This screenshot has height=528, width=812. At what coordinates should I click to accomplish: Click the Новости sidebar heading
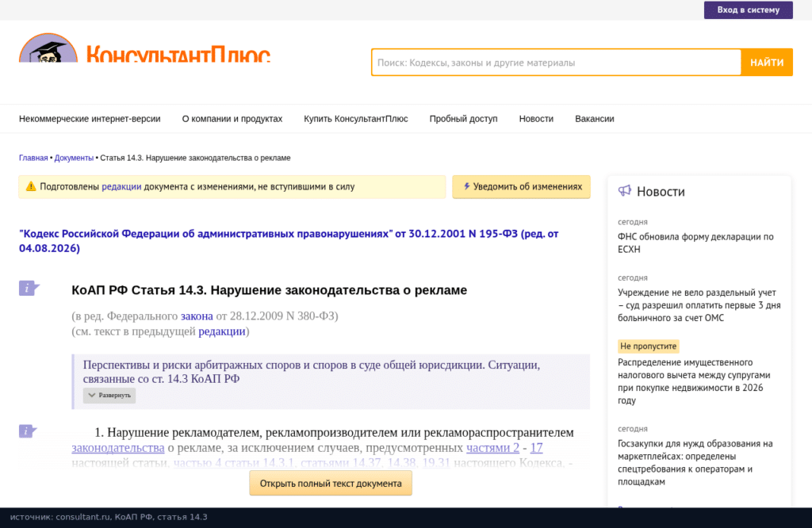(x=661, y=192)
